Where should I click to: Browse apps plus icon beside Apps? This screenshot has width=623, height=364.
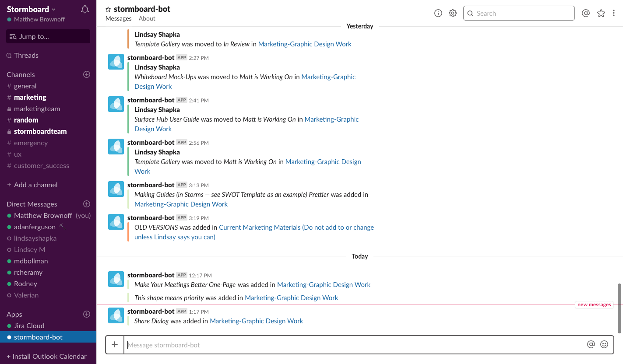point(87,314)
